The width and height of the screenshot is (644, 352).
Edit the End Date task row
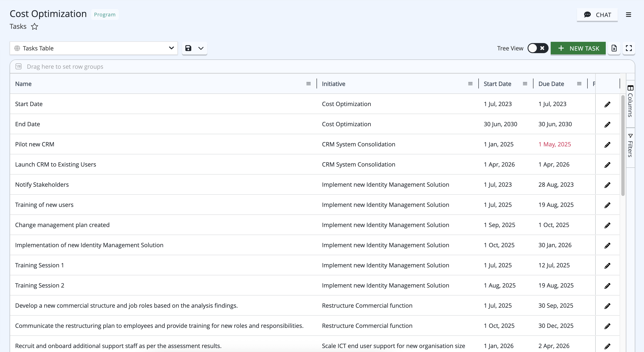[x=607, y=124]
